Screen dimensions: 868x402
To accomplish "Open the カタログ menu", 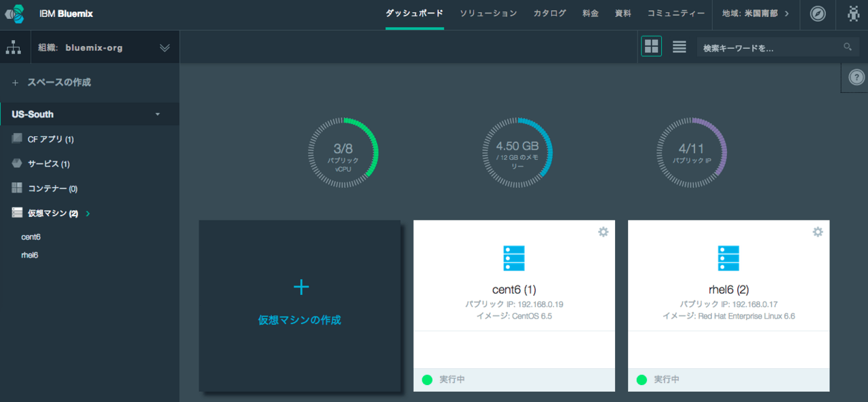I will [549, 14].
